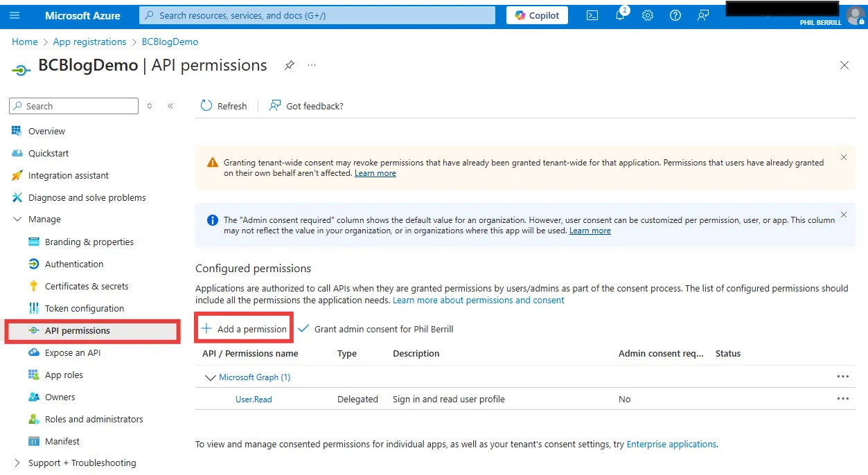Click the Roles and administrators icon
The image size is (868, 475).
click(33, 419)
